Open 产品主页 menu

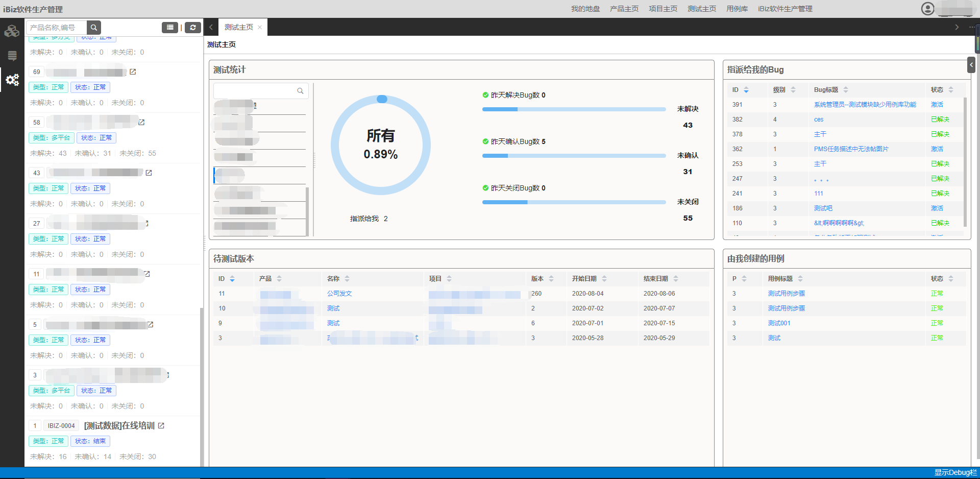pyautogui.click(x=624, y=9)
